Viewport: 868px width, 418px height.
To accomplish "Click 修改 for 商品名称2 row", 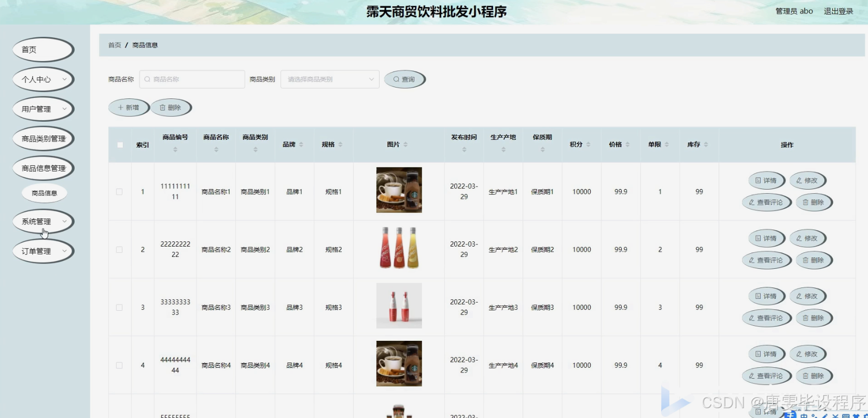I will coord(807,239).
